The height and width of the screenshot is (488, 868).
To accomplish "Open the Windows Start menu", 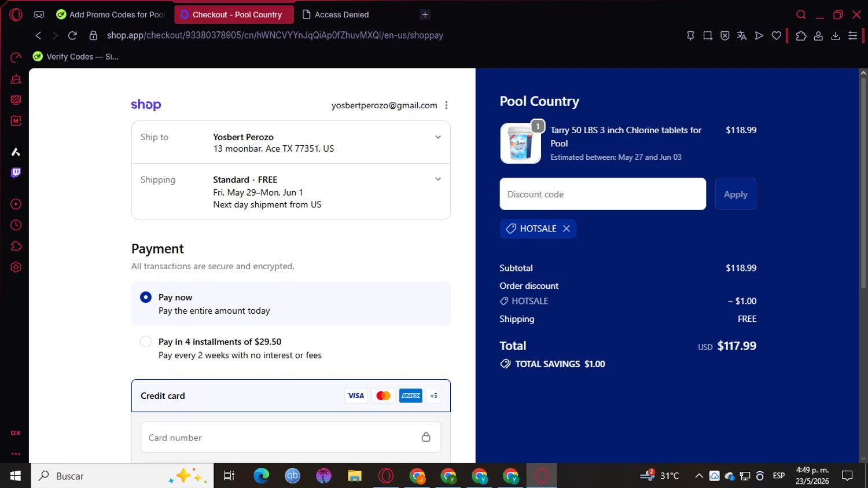I will click(x=16, y=476).
